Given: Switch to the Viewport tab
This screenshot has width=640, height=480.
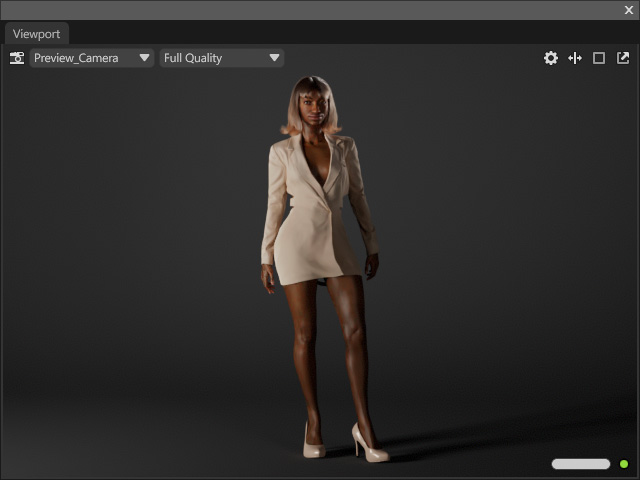Looking at the screenshot, I should (x=36, y=34).
